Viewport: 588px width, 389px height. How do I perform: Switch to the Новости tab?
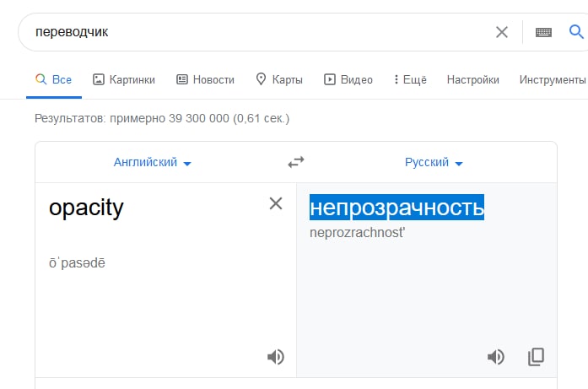coord(205,80)
